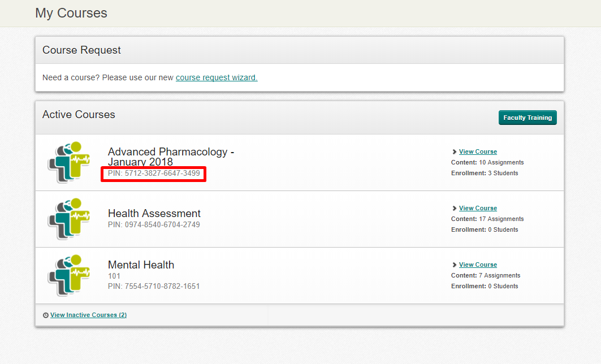Open View Course for Health Assessment
The image size is (601, 364).
(478, 208)
